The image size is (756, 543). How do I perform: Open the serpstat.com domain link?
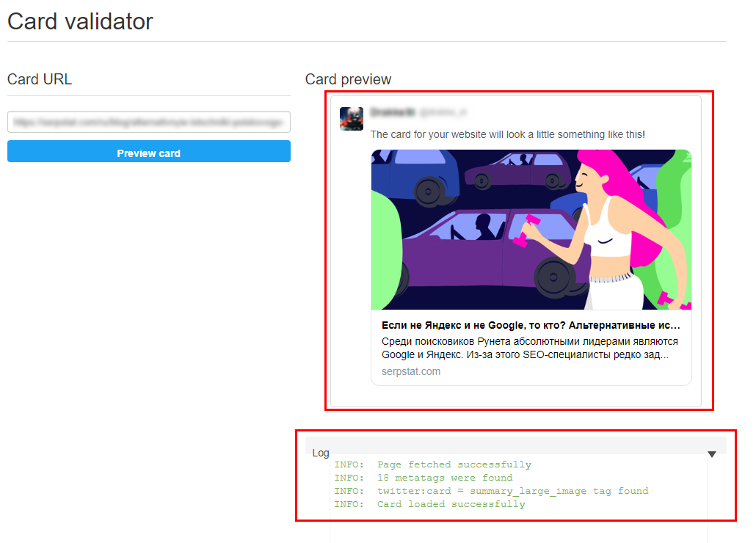[x=411, y=371]
